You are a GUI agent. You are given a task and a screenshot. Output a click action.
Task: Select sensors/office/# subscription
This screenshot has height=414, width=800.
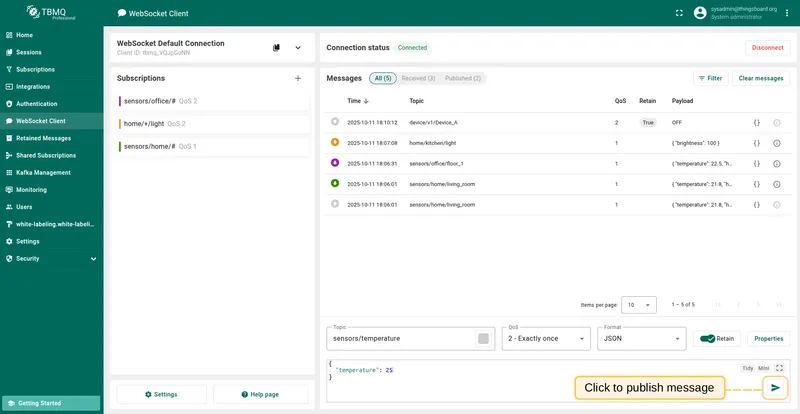tap(213, 101)
